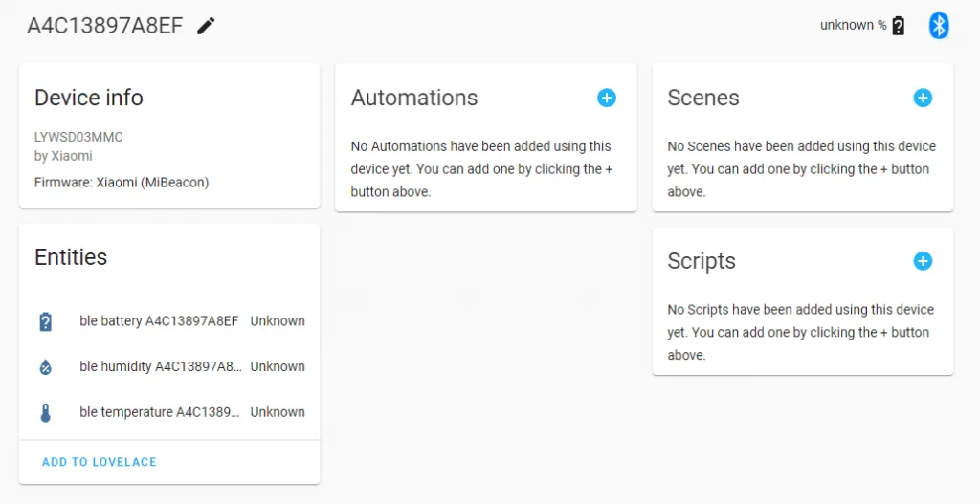The image size is (980, 504).
Task: Add a new automation with plus icon
Action: pos(606,98)
